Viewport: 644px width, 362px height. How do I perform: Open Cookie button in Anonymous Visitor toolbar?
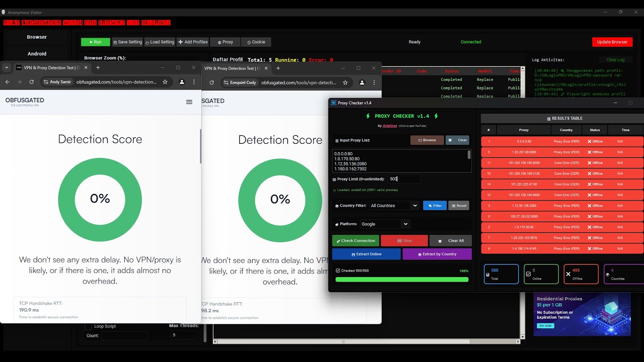256,42
